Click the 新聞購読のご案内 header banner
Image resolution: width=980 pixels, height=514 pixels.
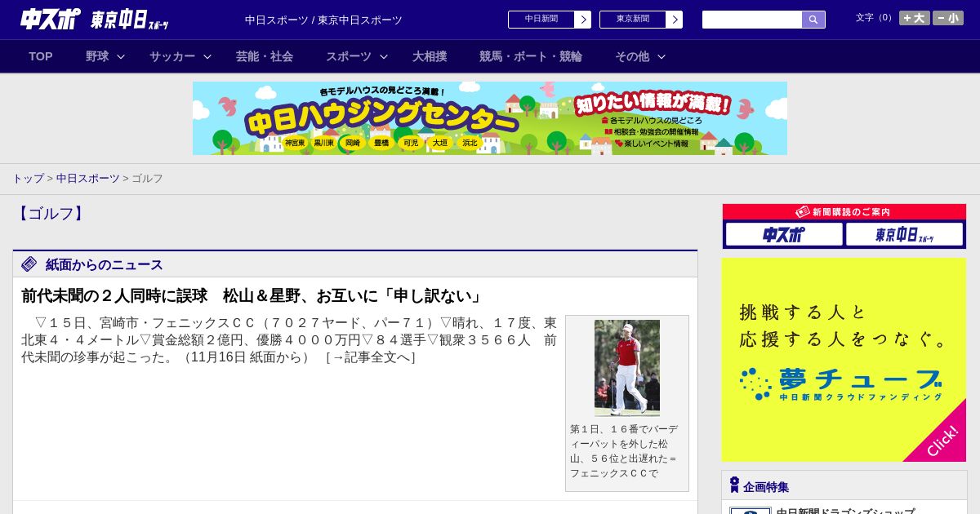point(844,212)
